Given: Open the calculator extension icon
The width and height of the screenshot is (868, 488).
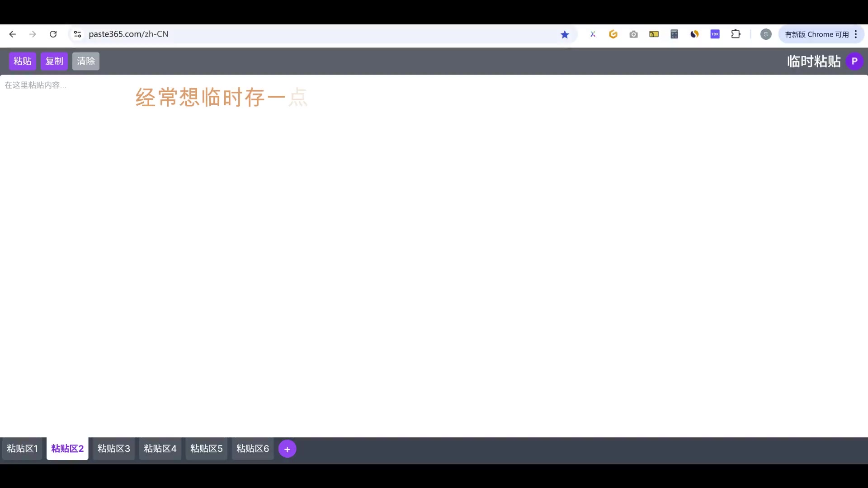Looking at the screenshot, I should coord(674,34).
